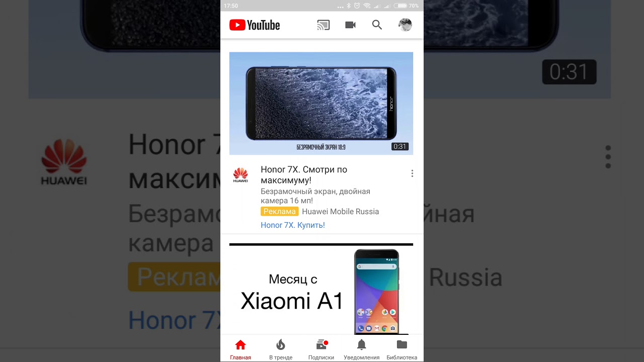The image size is (644, 362).
Task: Tap the battery indicator in status bar
Action: coord(400,6)
